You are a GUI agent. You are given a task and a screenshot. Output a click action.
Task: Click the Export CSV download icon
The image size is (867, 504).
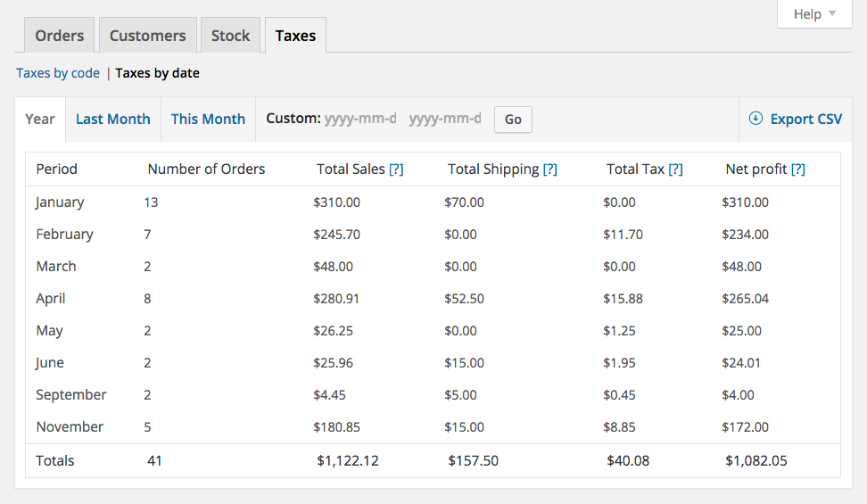pyautogui.click(x=756, y=119)
